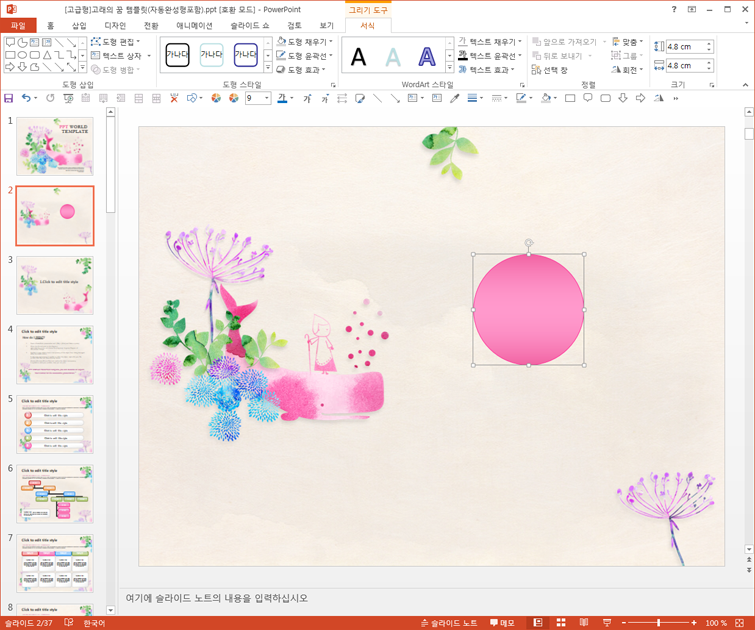The height and width of the screenshot is (630, 755).
Task: Expand the WordArt styles gallery more arrow
Action: (449, 68)
